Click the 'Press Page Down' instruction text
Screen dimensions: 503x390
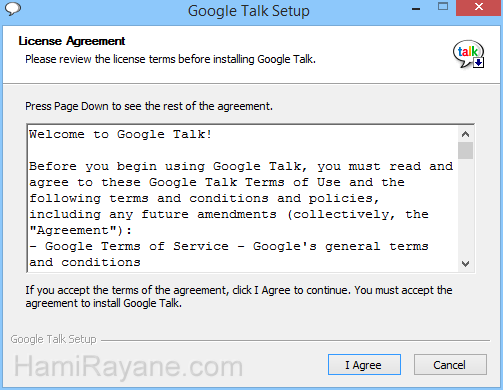tap(149, 106)
